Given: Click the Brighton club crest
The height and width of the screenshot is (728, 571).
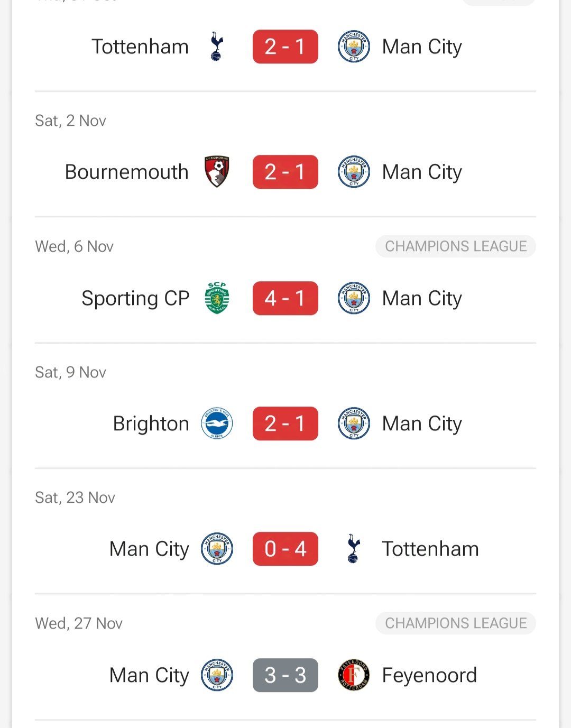Looking at the screenshot, I should (217, 423).
